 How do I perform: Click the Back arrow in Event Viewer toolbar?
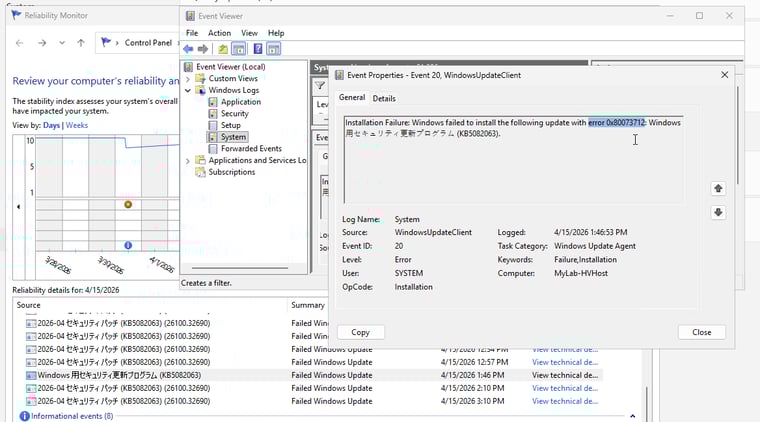pyautogui.click(x=190, y=49)
